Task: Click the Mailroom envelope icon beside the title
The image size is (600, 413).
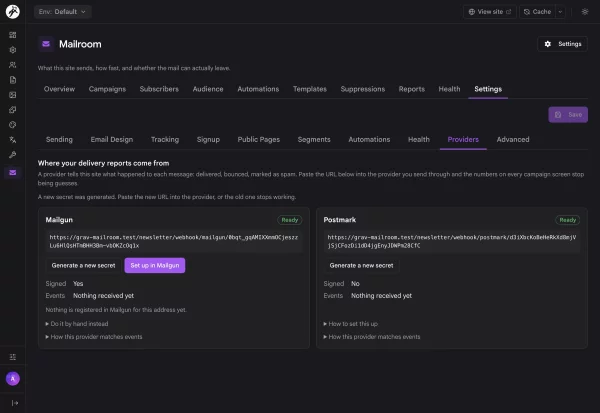Action: pyautogui.click(x=46, y=44)
